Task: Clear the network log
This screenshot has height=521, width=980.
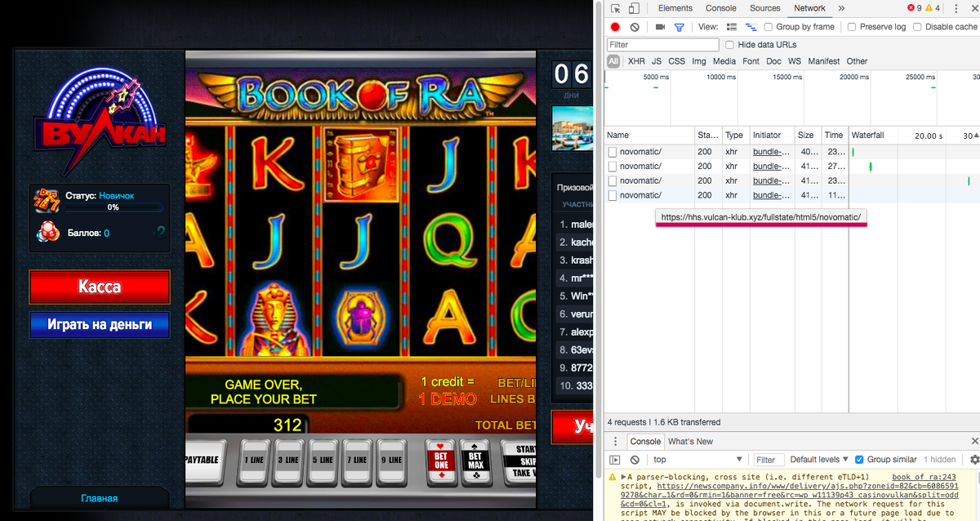Action: (x=635, y=27)
